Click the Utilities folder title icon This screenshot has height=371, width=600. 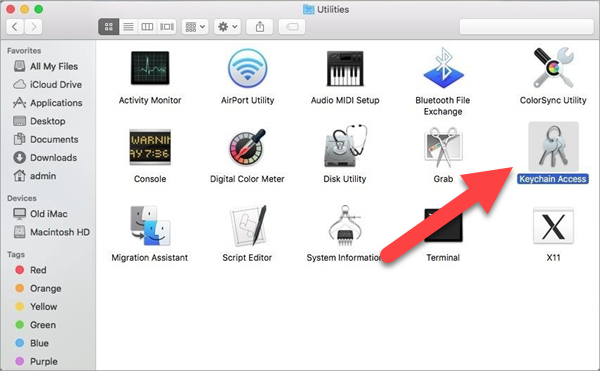(308, 10)
